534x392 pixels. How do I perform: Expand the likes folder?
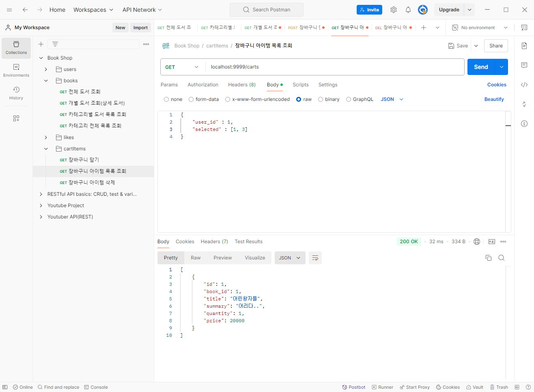pos(46,137)
